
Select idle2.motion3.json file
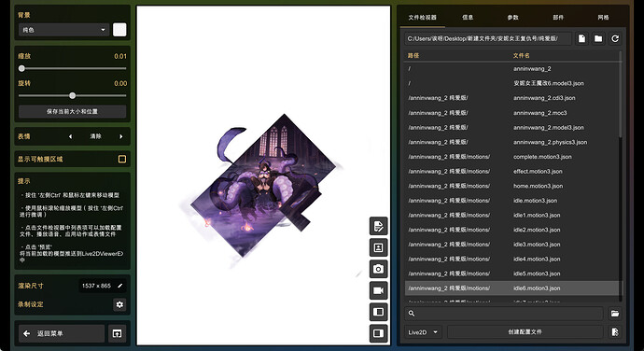(x=511, y=230)
